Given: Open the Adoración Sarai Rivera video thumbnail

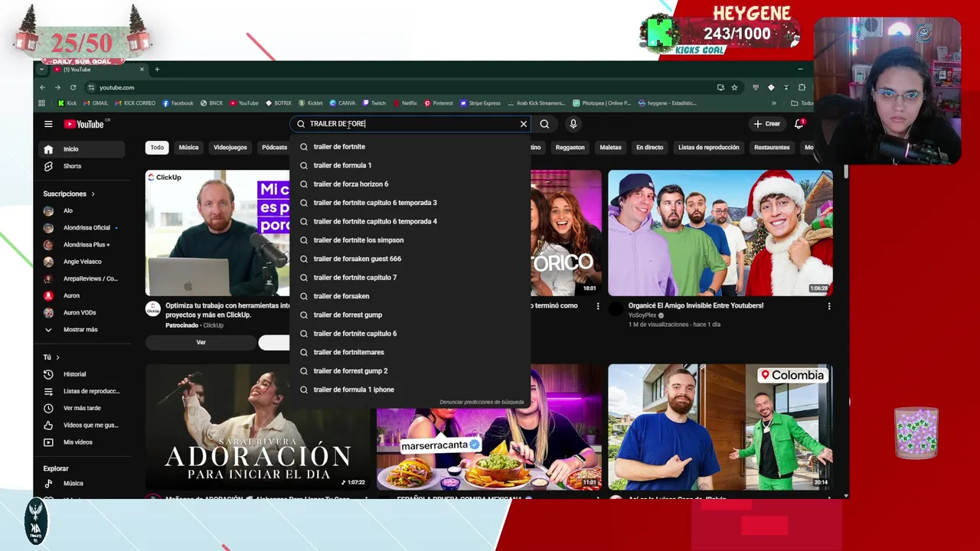Looking at the screenshot, I should [x=256, y=427].
